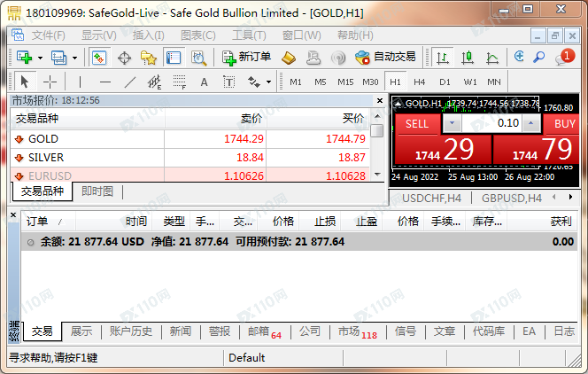This screenshot has height=374, width=588.
Task: Click the red BUY button
Action: click(x=561, y=124)
